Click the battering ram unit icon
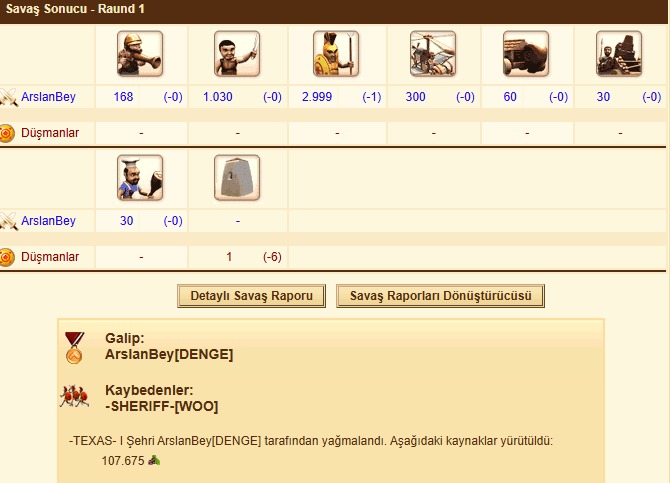 [x=526, y=54]
